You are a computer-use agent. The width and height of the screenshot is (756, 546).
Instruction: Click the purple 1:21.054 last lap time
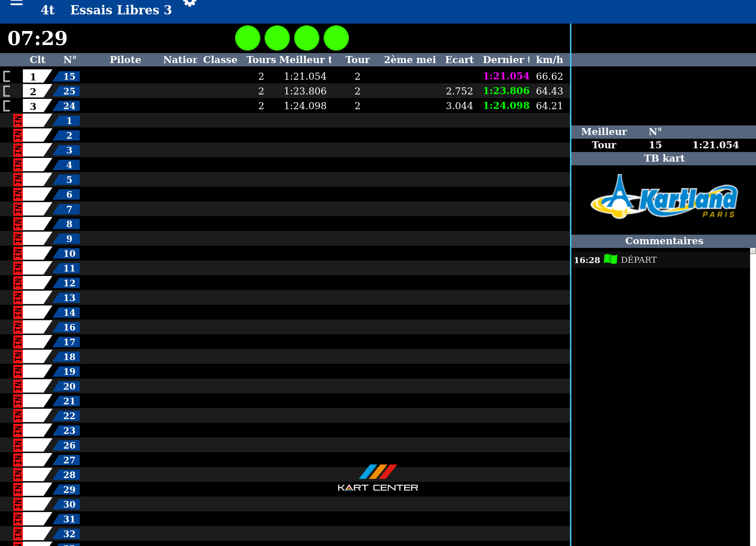[506, 76]
